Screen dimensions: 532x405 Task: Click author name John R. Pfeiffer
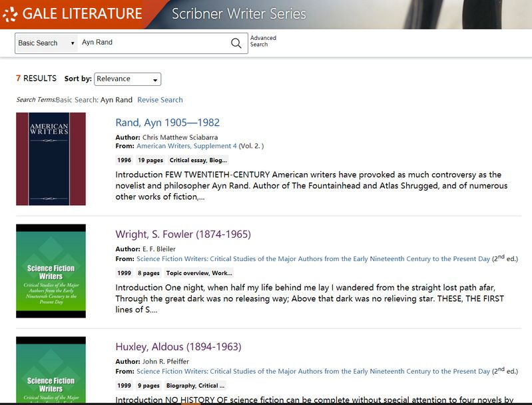click(166, 362)
